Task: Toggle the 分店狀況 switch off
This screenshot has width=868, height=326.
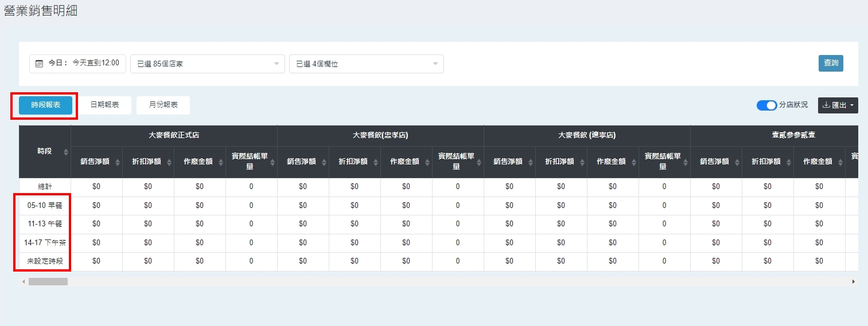Action: (766, 105)
